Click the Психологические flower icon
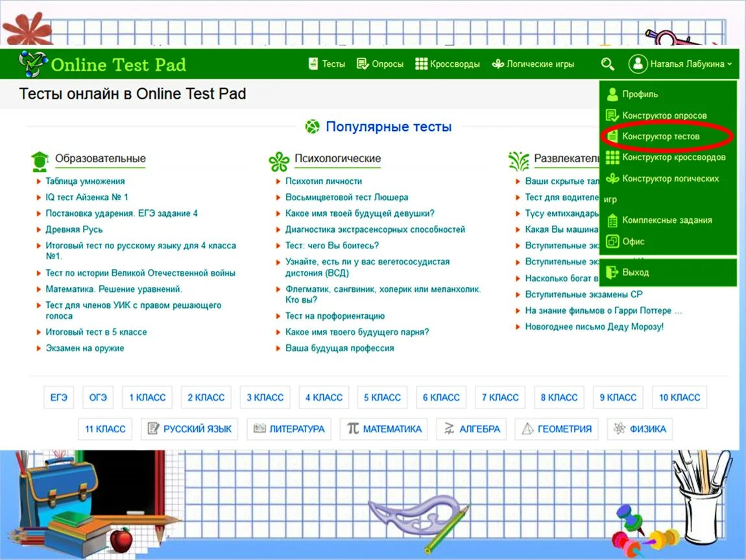The image size is (746, 560). tap(279, 161)
